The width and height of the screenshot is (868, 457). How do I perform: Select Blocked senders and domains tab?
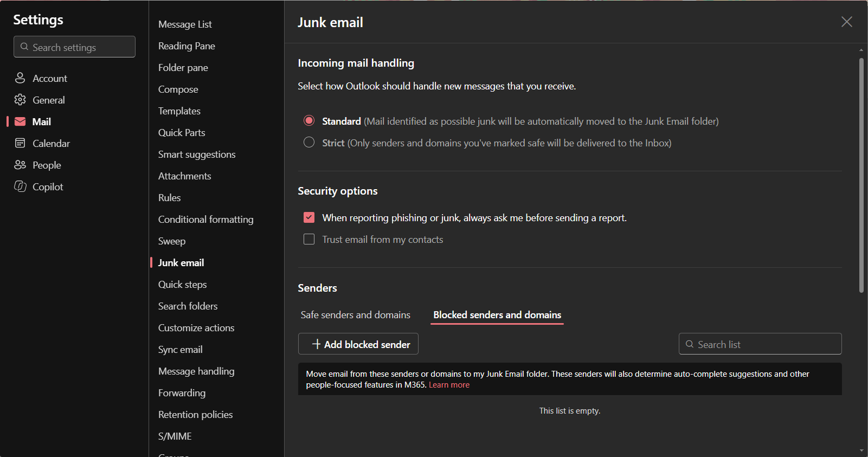click(497, 315)
